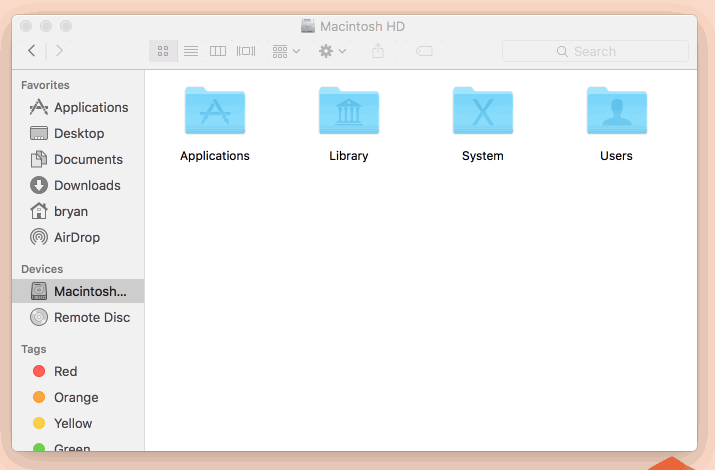Viewport: 715px width, 470px height.
Task: Click the Orange tag label
Action: pyautogui.click(x=76, y=398)
